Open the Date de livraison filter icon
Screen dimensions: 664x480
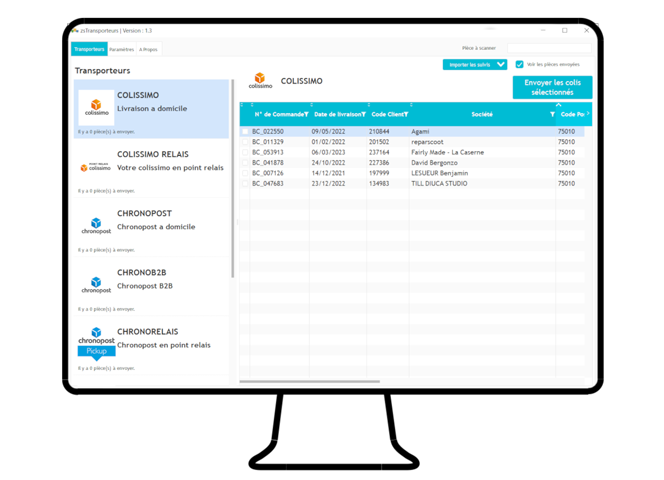(363, 115)
